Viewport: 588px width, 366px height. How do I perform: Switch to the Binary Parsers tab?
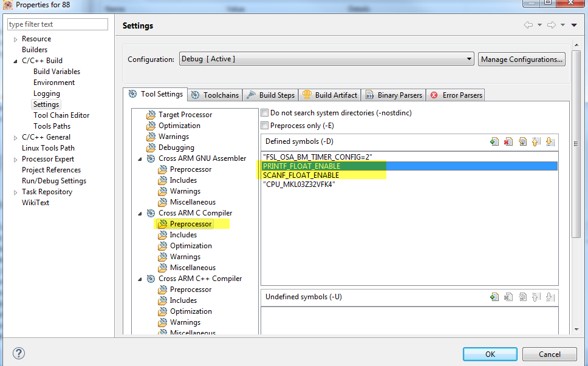[394, 95]
